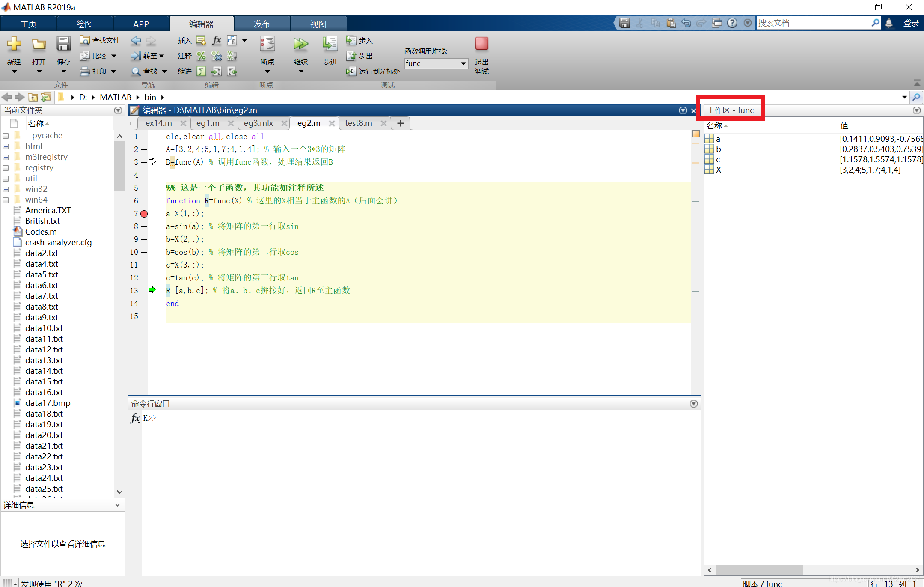Image resolution: width=924 pixels, height=587 pixels.
Task: Click the Step (步进) icon
Action: pos(330,44)
